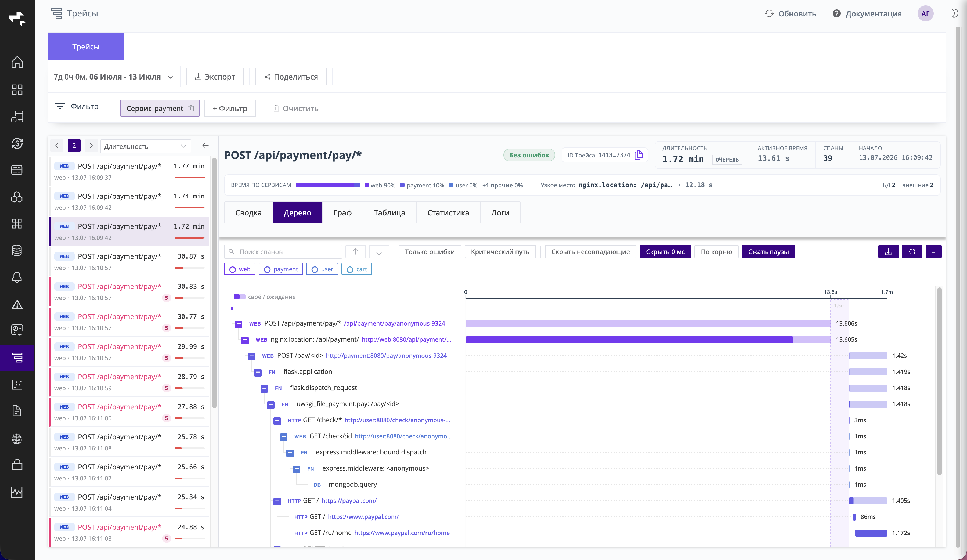Toggle Скрыть несовпадающие option
The image size is (967, 560).
point(590,252)
